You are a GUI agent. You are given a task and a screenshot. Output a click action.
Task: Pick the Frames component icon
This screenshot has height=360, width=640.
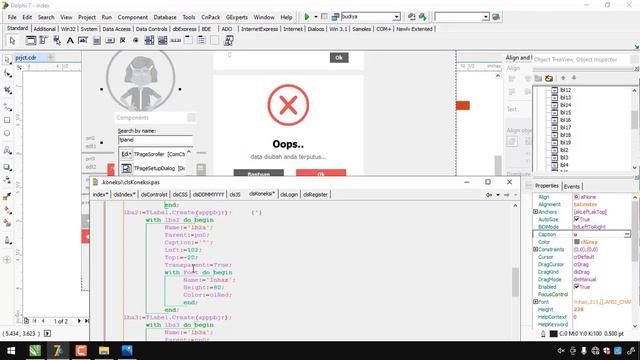click(x=31, y=40)
